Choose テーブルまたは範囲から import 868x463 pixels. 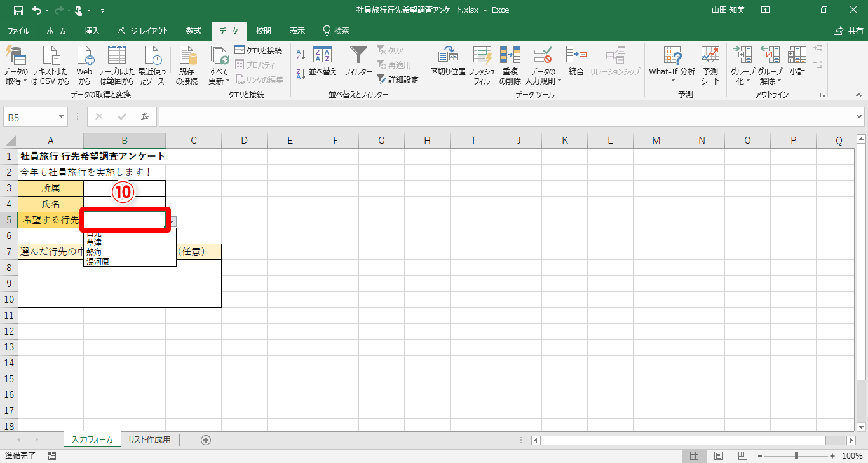[116, 66]
